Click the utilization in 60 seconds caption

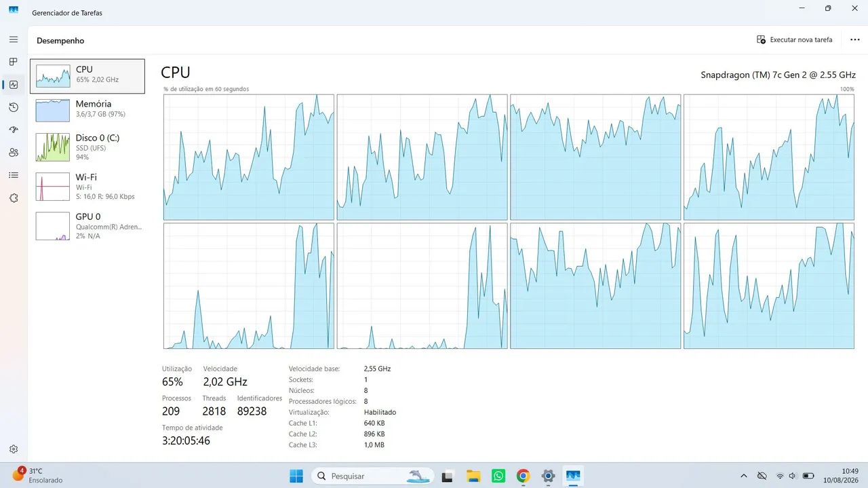pos(206,89)
